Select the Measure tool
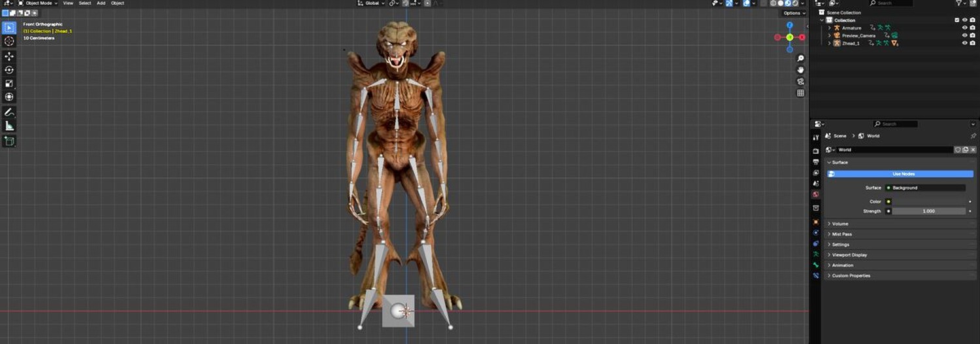The width and height of the screenshot is (980, 344). tap(9, 126)
